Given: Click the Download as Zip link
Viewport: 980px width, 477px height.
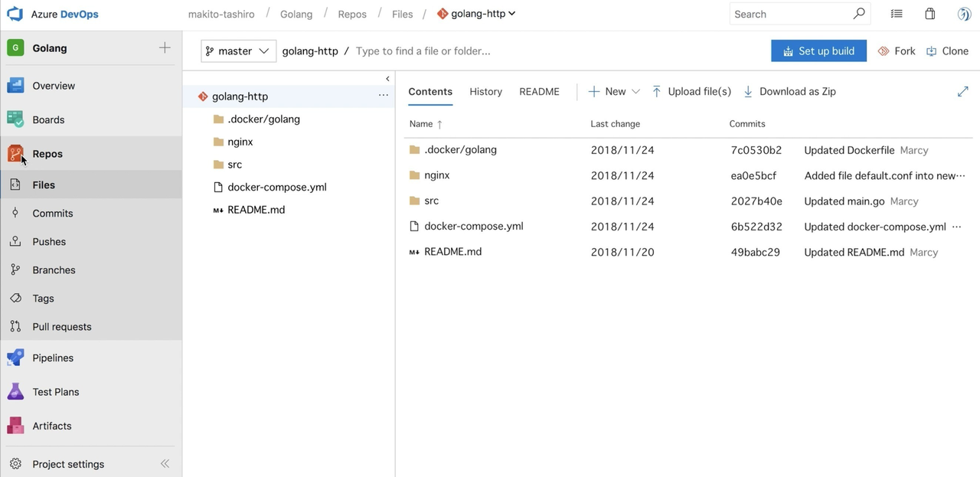Looking at the screenshot, I should [x=789, y=91].
